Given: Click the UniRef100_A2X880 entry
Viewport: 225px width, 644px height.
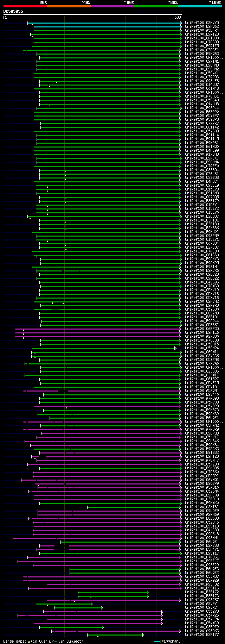Looking at the screenshot, I should [x=202, y=337].
